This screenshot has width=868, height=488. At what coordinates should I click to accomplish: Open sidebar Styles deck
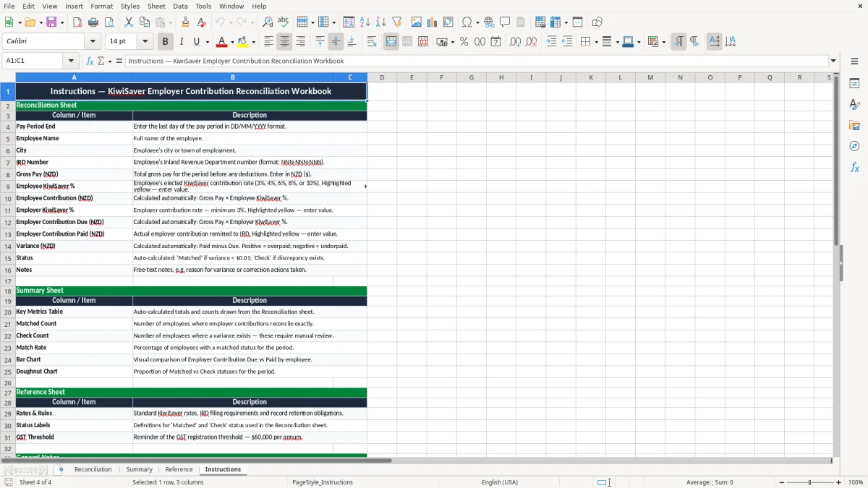point(854,105)
